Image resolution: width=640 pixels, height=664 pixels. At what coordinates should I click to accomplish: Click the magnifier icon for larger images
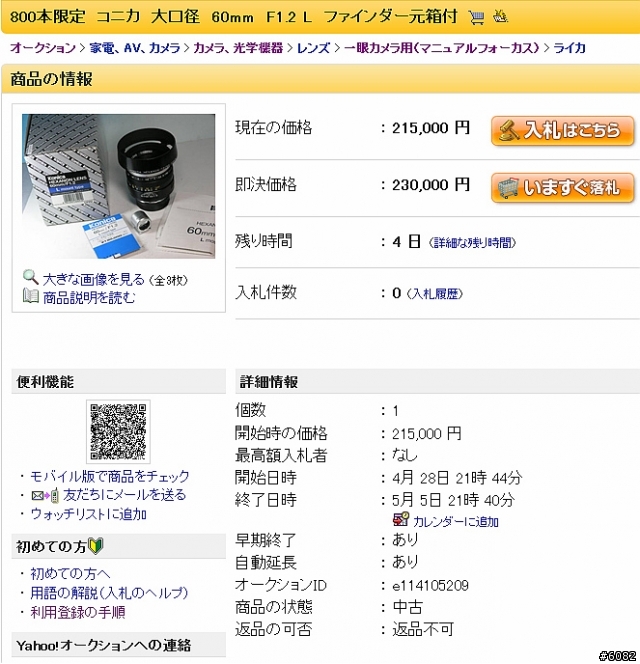(30, 277)
